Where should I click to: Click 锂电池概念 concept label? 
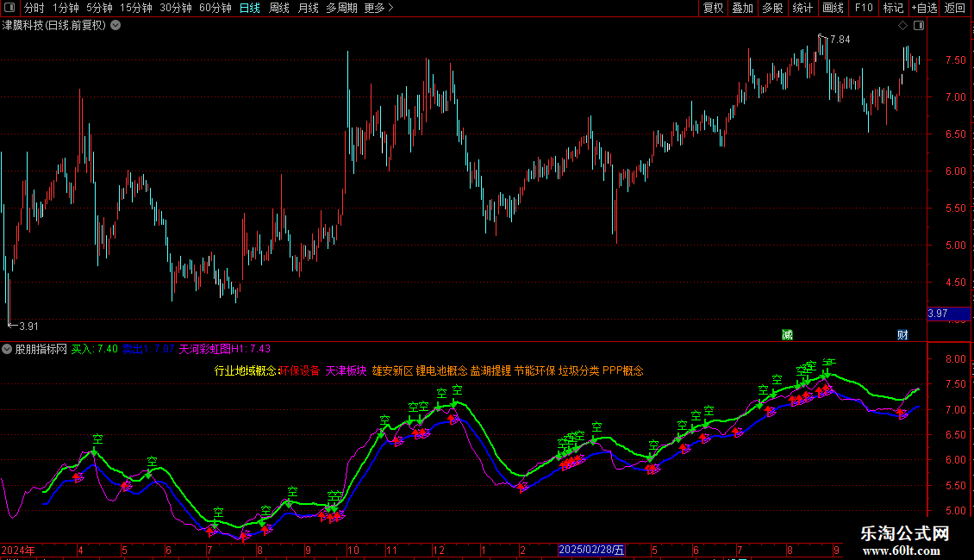point(441,370)
